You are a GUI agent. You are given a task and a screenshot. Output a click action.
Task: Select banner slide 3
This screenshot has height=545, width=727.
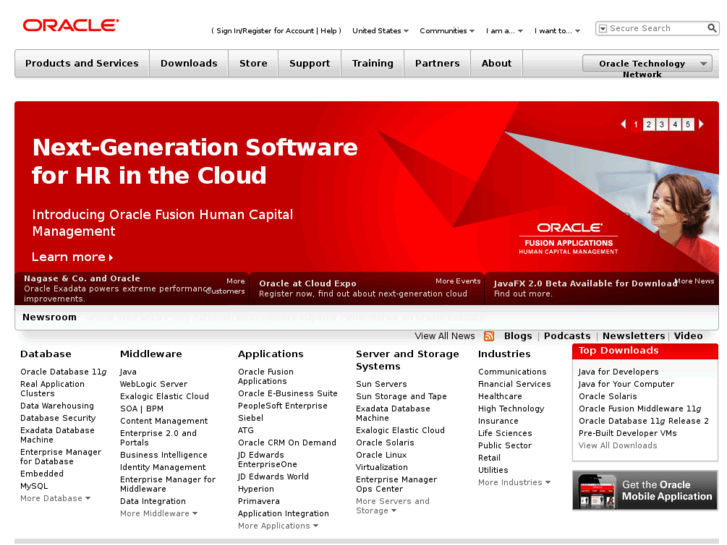[x=662, y=124]
